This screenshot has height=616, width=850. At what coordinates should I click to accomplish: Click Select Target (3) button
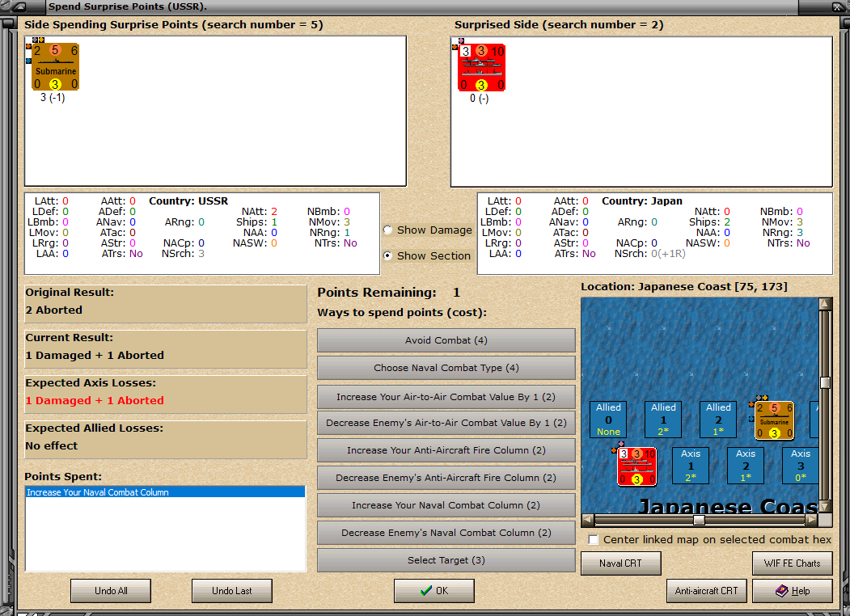pos(446,560)
